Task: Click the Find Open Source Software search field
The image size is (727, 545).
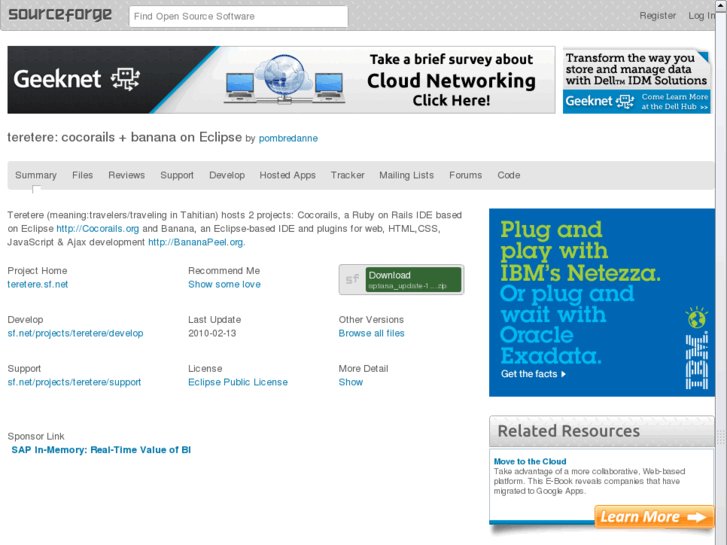Action: 238,16
